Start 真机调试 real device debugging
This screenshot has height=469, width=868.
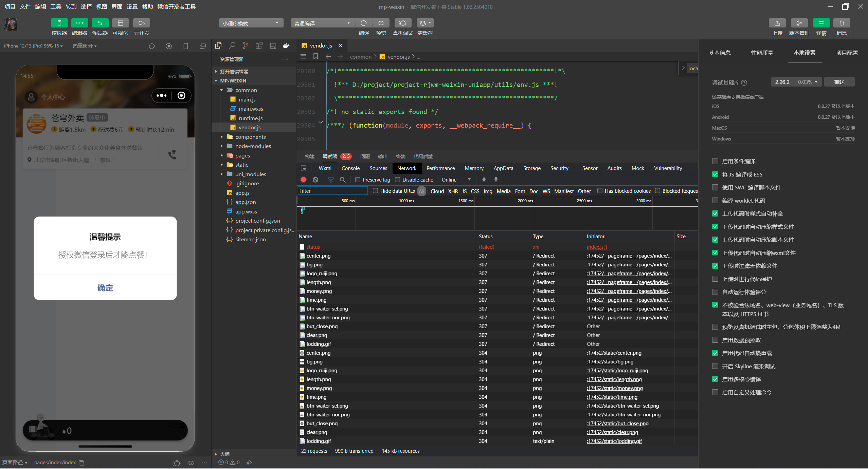tap(403, 23)
